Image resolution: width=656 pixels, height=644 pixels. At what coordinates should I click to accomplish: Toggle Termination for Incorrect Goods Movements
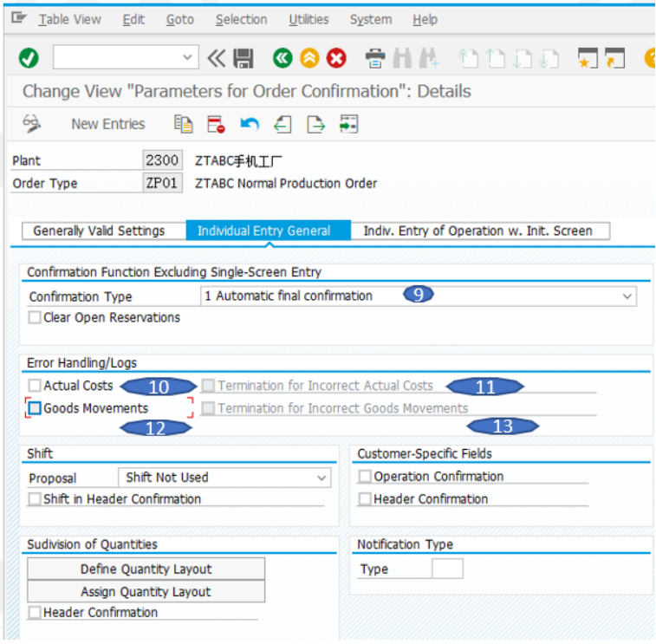click(x=208, y=408)
